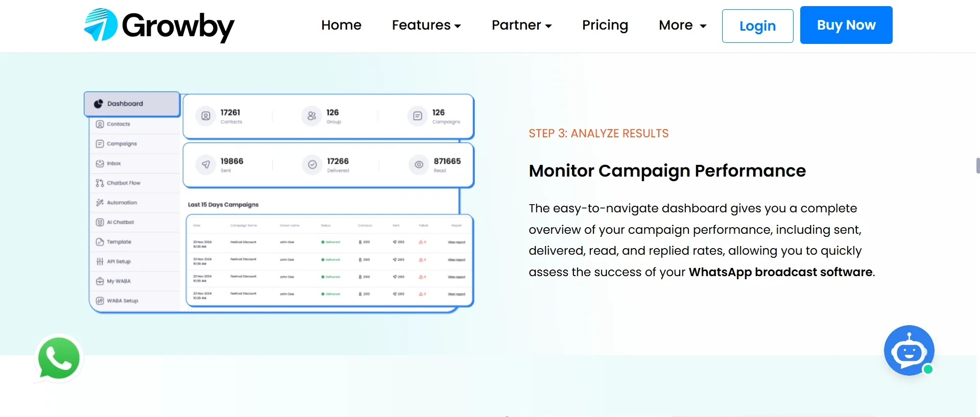Click the Sent paper plane icon 19866
The width and height of the screenshot is (980, 417).
206,165
